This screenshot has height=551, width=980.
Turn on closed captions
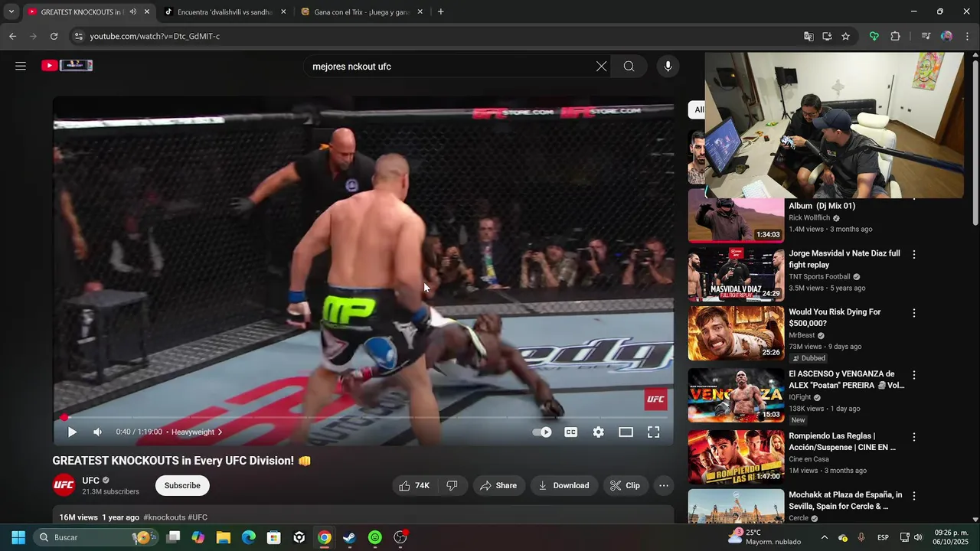pyautogui.click(x=571, y=432)
